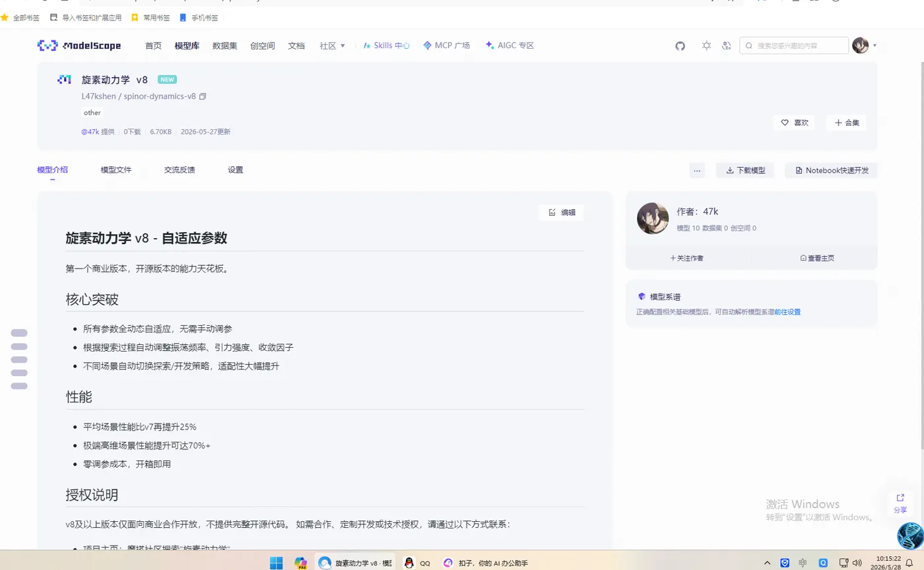Expand the 社区 dropdown menu

coord(333,46)
